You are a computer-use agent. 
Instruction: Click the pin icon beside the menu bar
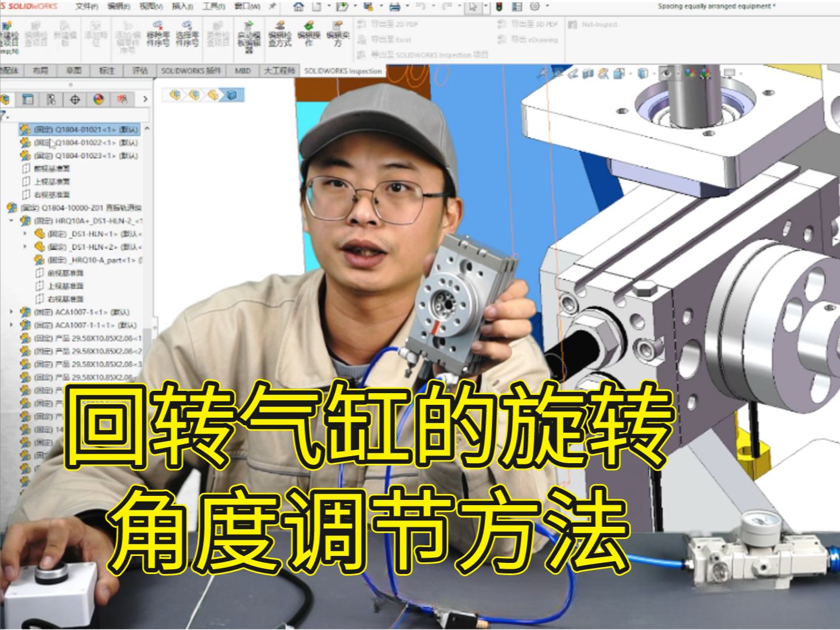(272, 6)
